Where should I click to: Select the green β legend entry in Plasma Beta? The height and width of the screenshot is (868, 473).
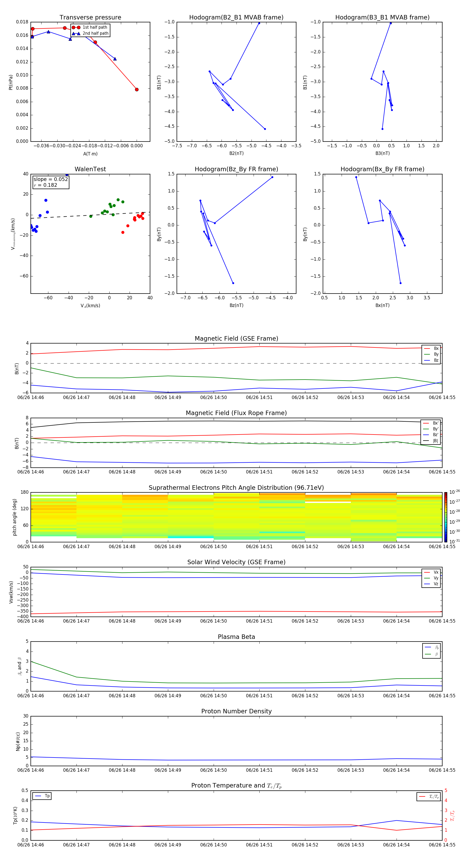(431, 654)
